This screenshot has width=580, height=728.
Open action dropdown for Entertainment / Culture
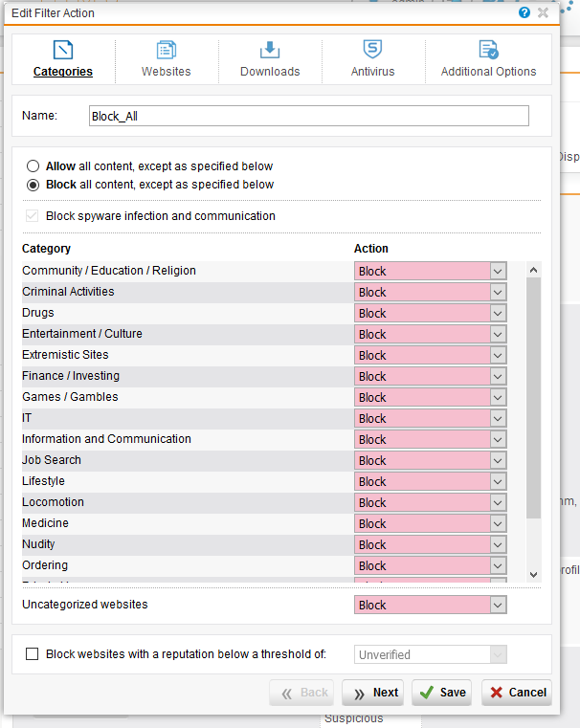[x=431, y=334]
